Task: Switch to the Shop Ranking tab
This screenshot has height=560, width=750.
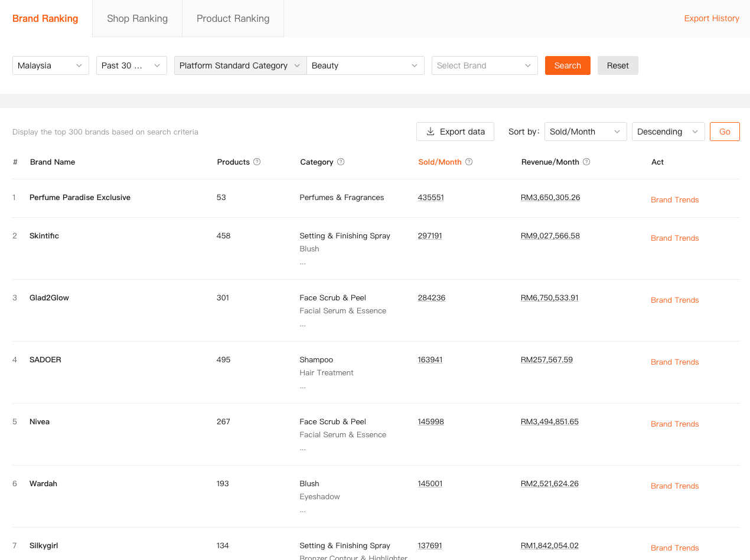Action: [x=137, y=18]
